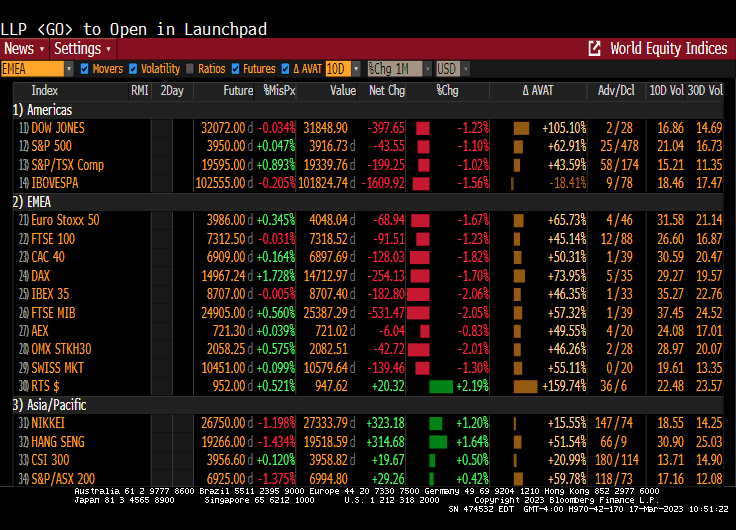The width and height of the screenshot is (736, 530).
Task: Disable the Volatility checkbox
Action: 132,69
